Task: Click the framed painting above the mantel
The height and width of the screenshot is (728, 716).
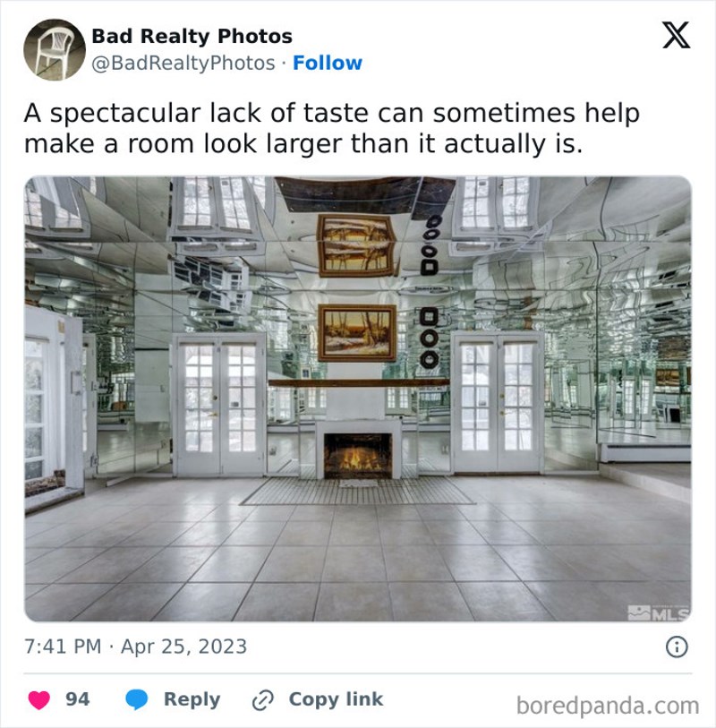Action: (x=357, y=333)
